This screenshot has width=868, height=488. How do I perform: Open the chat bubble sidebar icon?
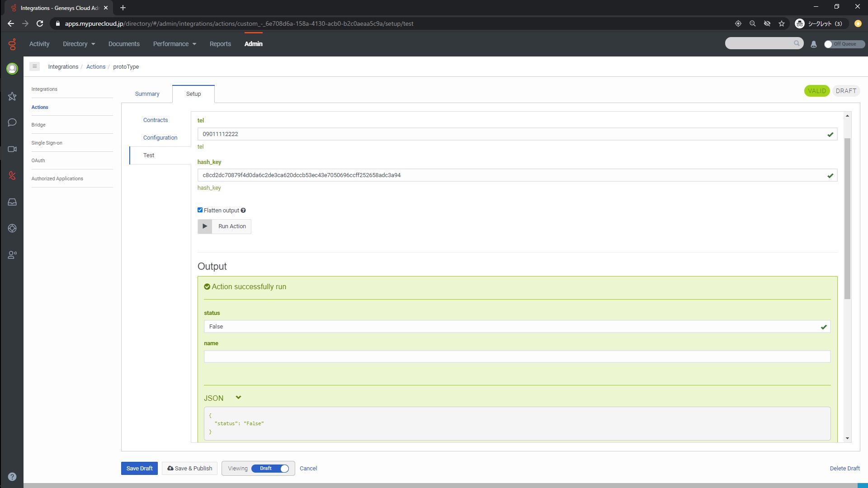tap(12, 122)
